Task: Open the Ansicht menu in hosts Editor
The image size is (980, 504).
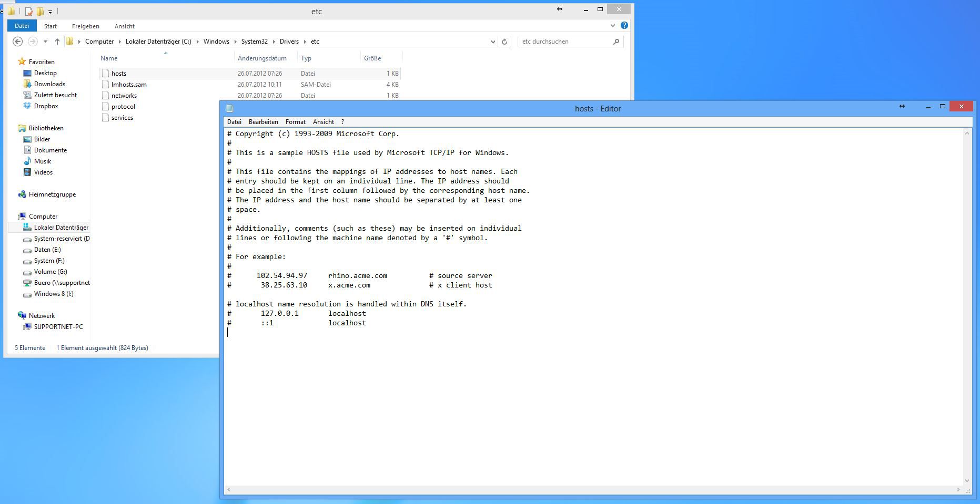Action: tap(324, 122)
